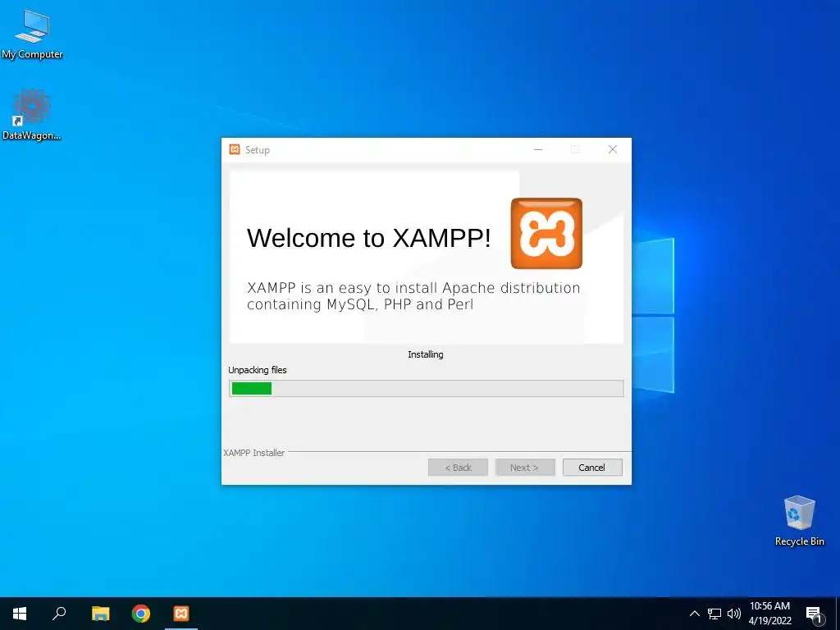Open the My Computer desktop icon

point(32,34)
